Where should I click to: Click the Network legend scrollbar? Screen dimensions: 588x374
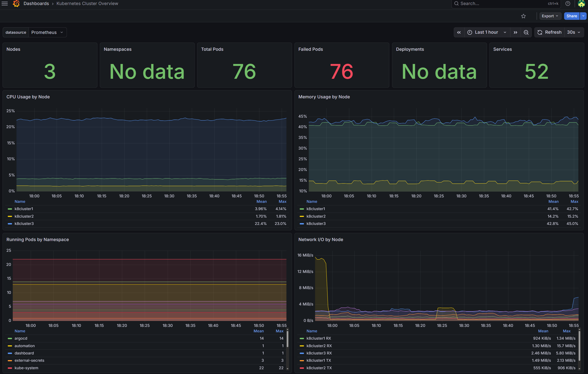point(579,346)
